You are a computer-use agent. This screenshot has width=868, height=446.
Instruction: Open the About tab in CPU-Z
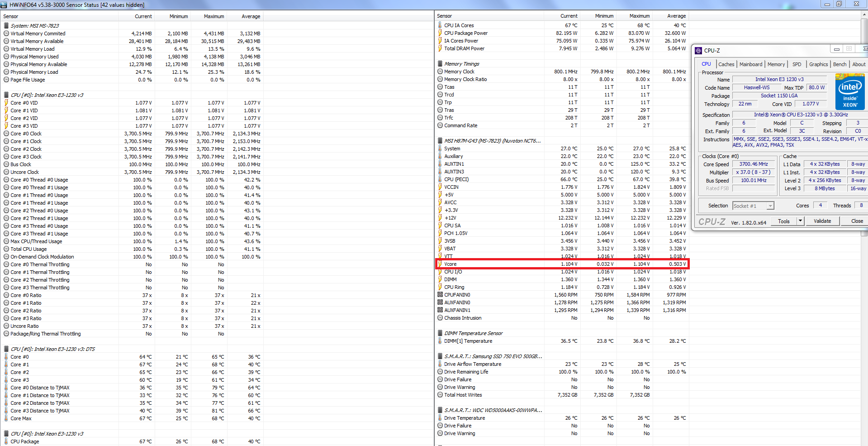coord(859,64)
